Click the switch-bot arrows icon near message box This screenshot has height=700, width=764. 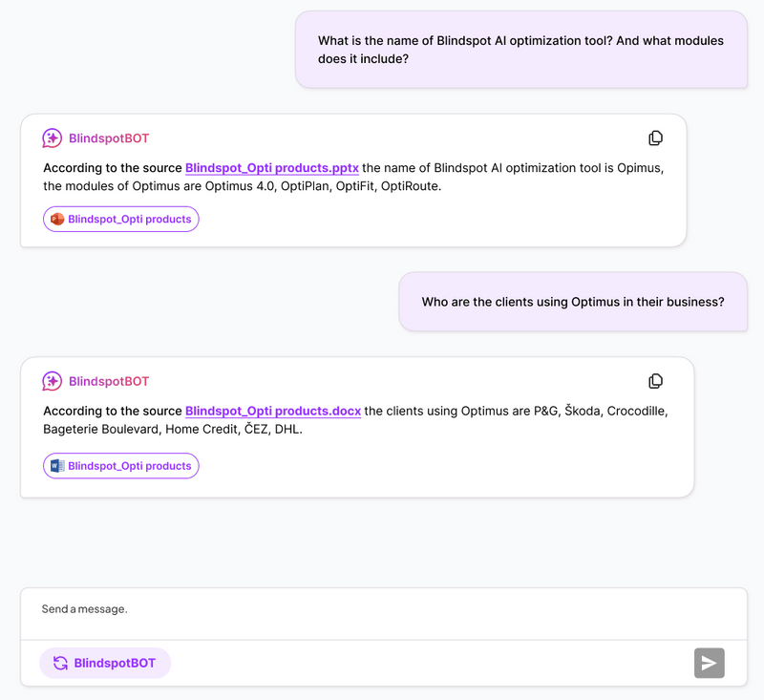(x=60, y=663)
